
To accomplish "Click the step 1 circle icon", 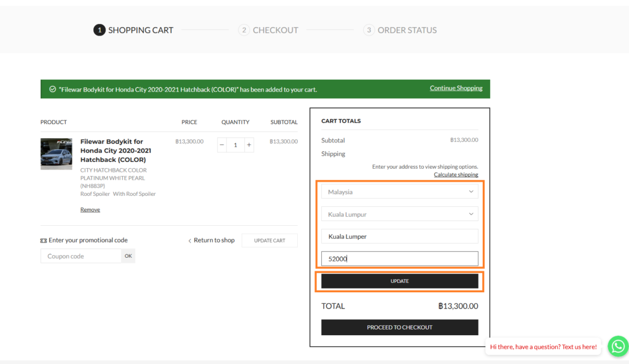I will [x=100, y=30].
